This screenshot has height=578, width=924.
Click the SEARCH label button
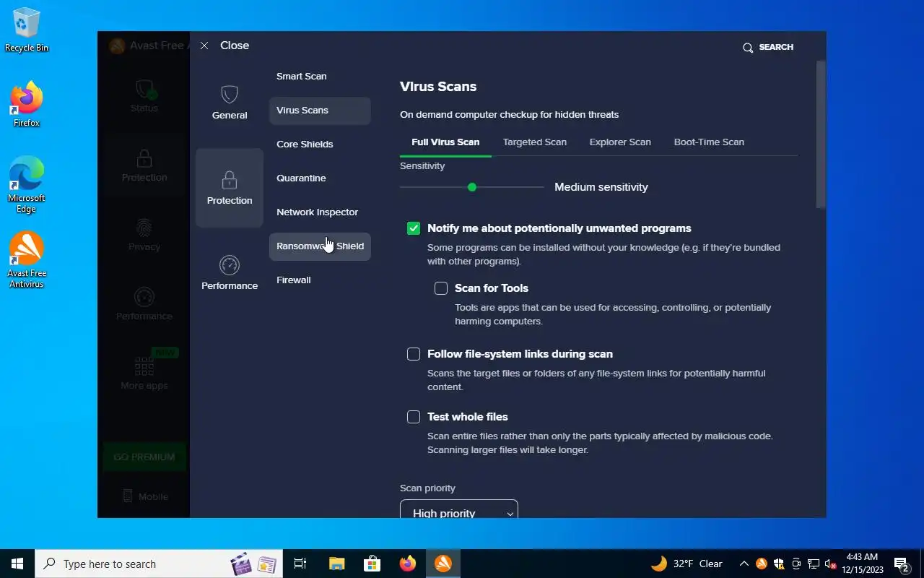776,47
